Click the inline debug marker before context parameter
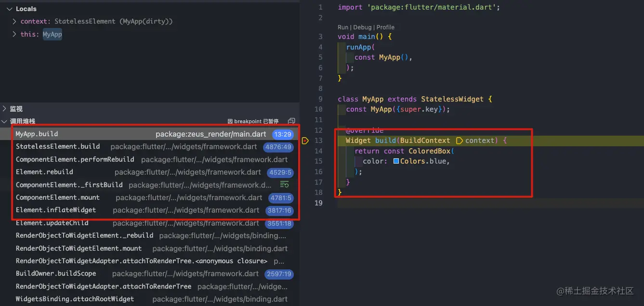The width and height of the screenshot is (644, 306). (x=459, y=140)
